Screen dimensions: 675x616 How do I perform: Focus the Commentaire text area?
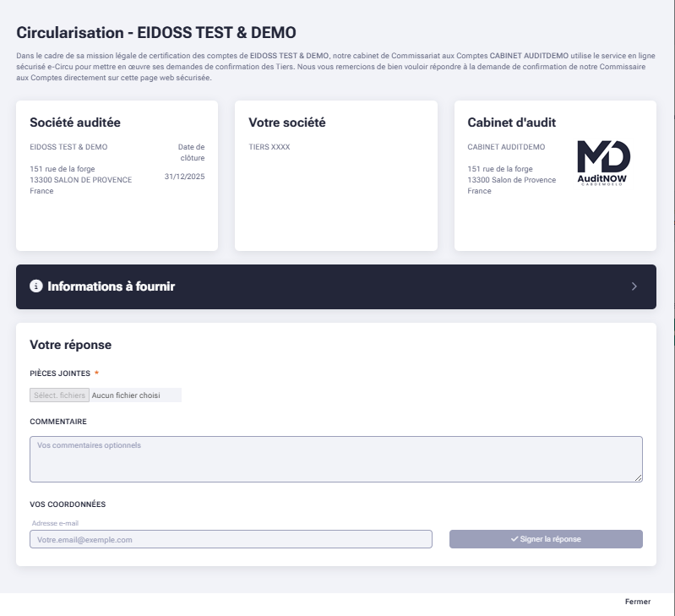335,459
